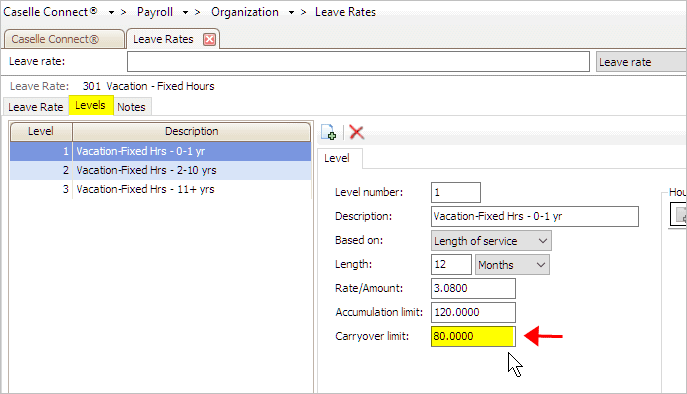
Task: Close the Leave Rates tab
Action: pyautogui.click(x=209, y=39)
